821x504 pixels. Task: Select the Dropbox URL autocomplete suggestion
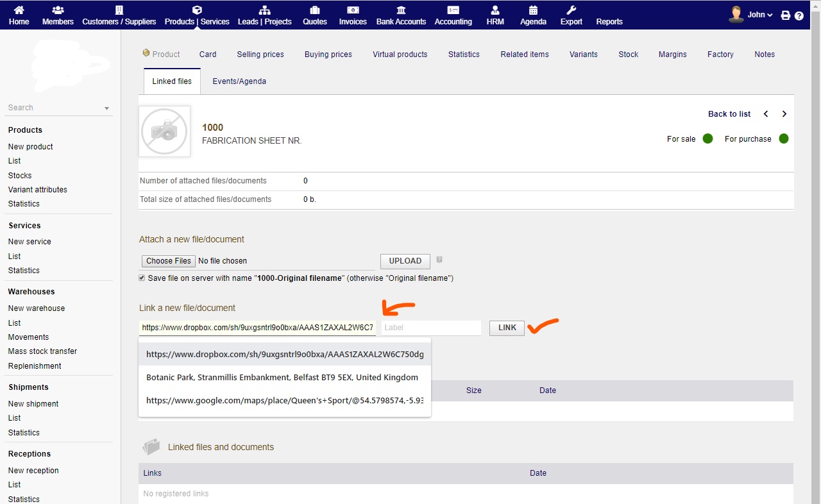(x=285, y=354)
